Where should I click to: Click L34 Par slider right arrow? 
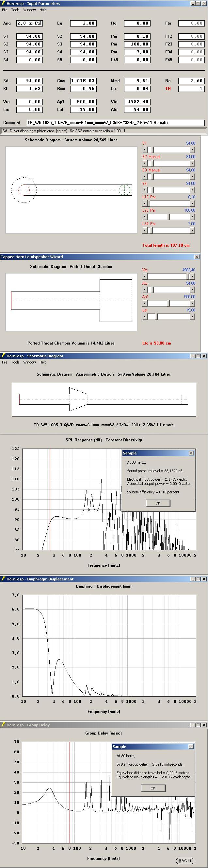pyautogui.click(x=192, y=230)
